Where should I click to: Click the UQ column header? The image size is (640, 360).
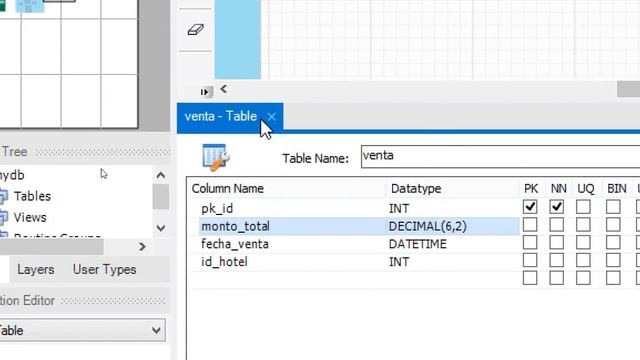[x=585, y=189]
